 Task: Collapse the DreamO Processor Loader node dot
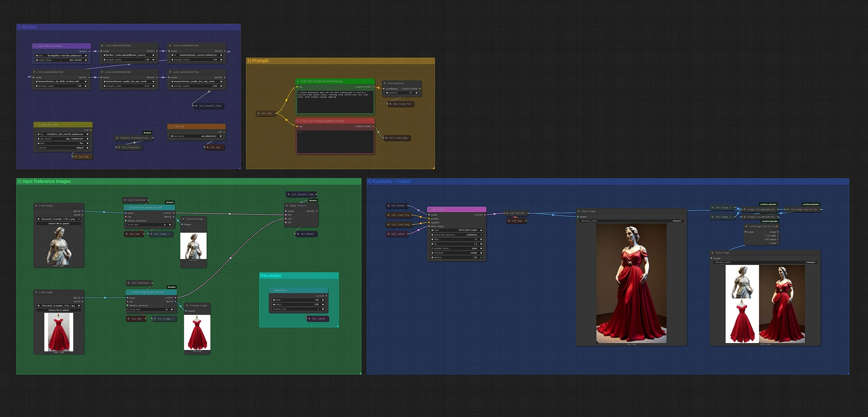[x=117, y=138]
